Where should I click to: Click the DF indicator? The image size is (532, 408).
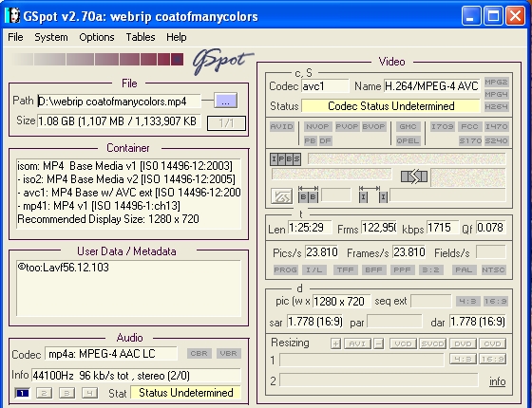coord(325,140)
